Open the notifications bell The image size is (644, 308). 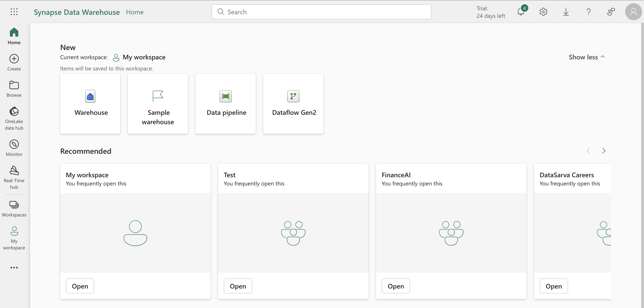521,12
